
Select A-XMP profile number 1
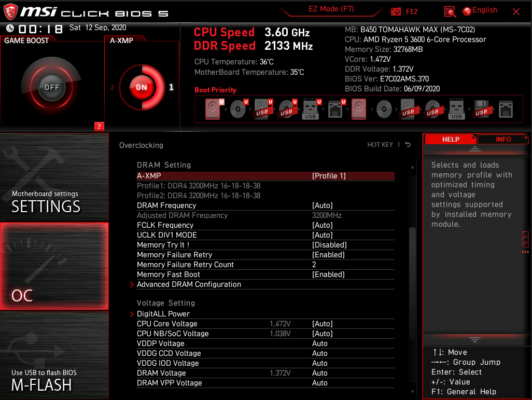click(171, 87)
